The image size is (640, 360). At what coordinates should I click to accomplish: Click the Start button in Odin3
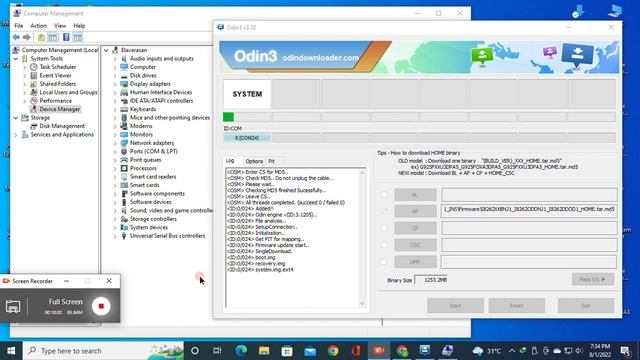click(x=455, y=305)
